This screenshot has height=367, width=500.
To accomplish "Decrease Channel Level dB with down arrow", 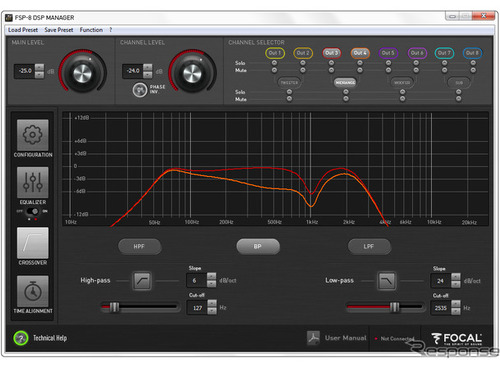I will pyautogui.click(x=148, y=75).
